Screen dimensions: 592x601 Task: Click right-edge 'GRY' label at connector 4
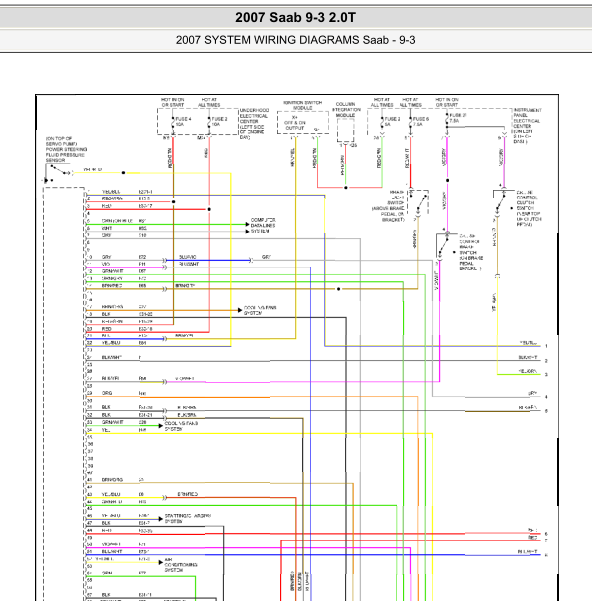click(533, 393)
